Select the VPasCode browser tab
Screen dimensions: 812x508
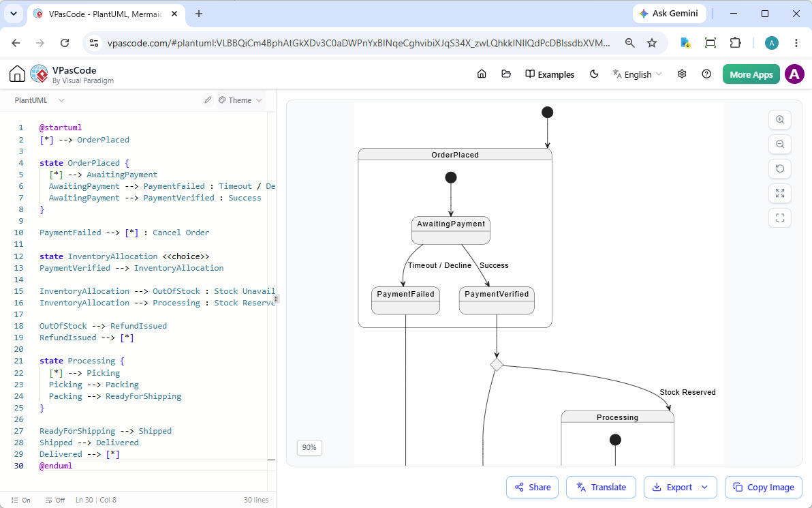(x=106, y=14)
